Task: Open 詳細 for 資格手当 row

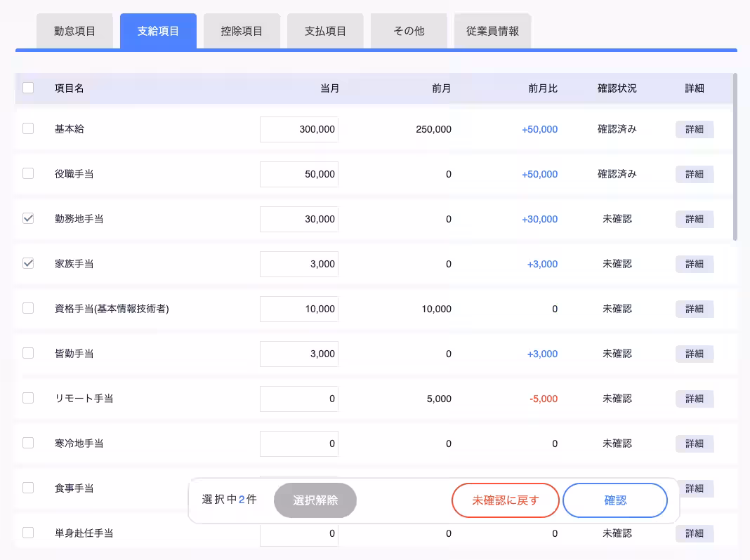Action: [x=694, y=309]
